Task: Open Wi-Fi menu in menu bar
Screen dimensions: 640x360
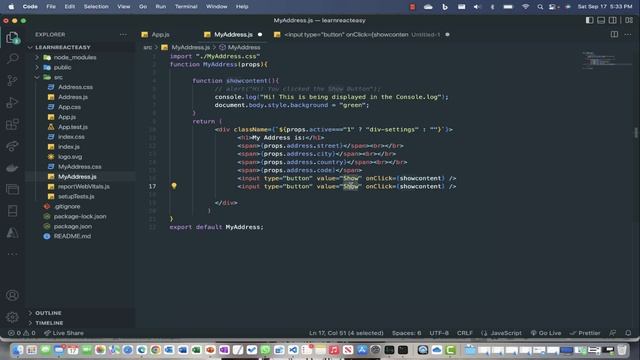Action: 525,7
